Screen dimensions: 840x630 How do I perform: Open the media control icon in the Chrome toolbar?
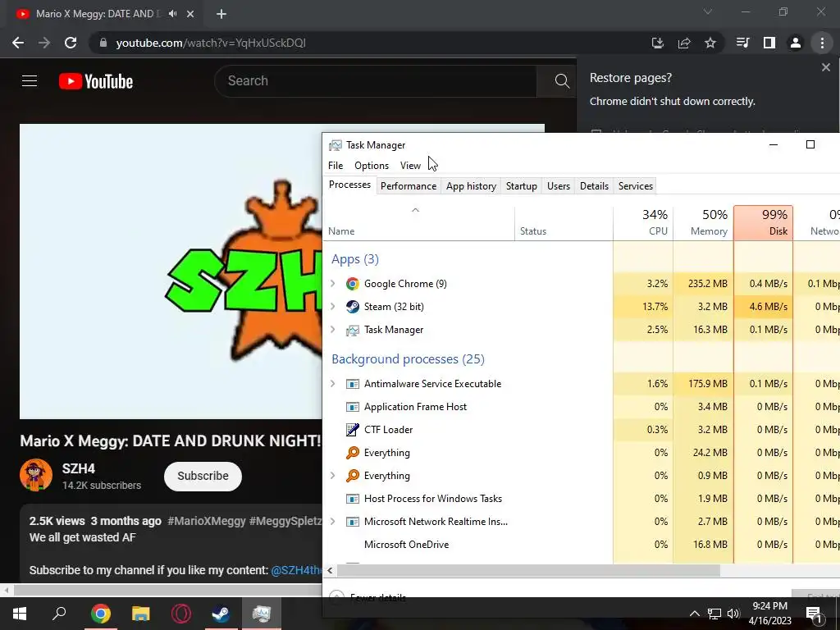[x=743, y=43]
